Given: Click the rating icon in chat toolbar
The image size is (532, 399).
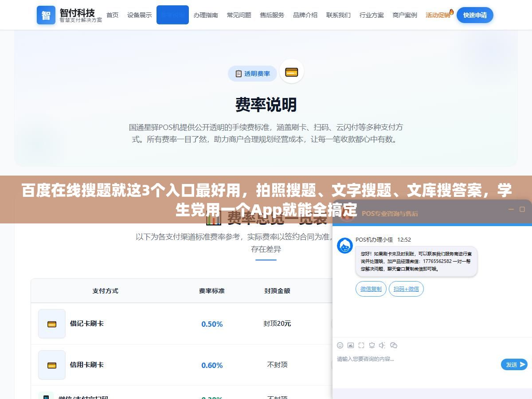Looking at the screenshot, I should tap(372, 345).
